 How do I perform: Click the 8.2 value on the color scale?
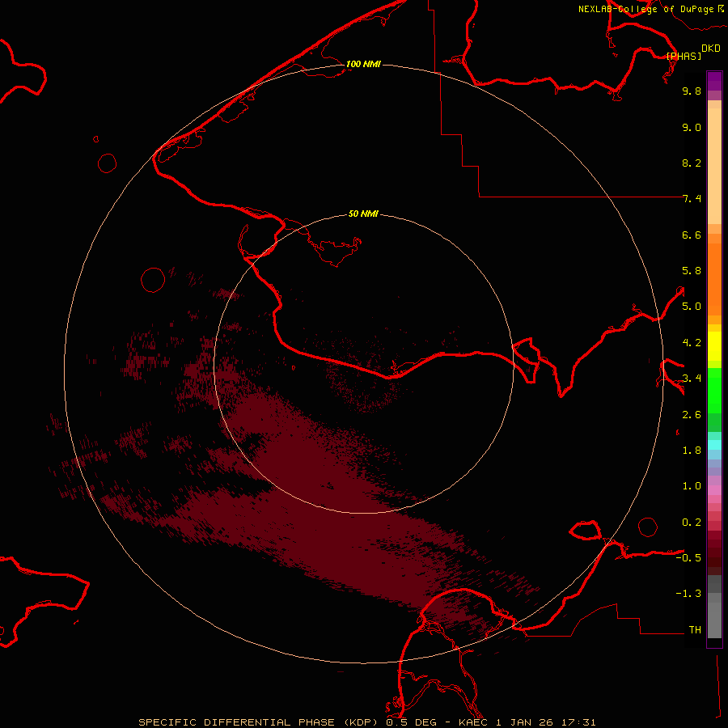(x=692, y=163)
